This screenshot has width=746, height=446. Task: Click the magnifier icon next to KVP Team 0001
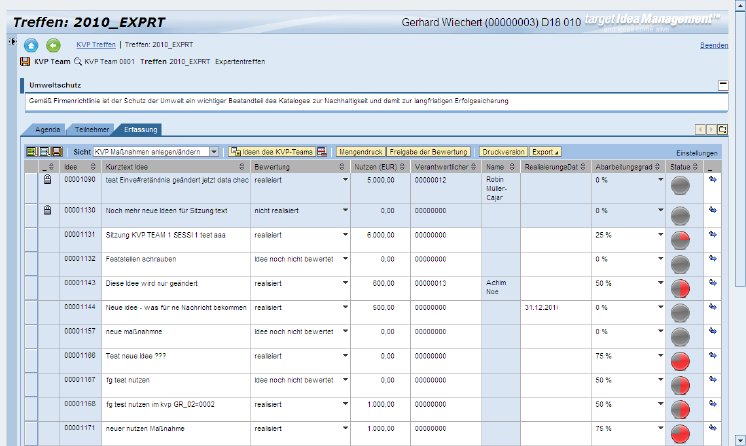pos(78,61)
